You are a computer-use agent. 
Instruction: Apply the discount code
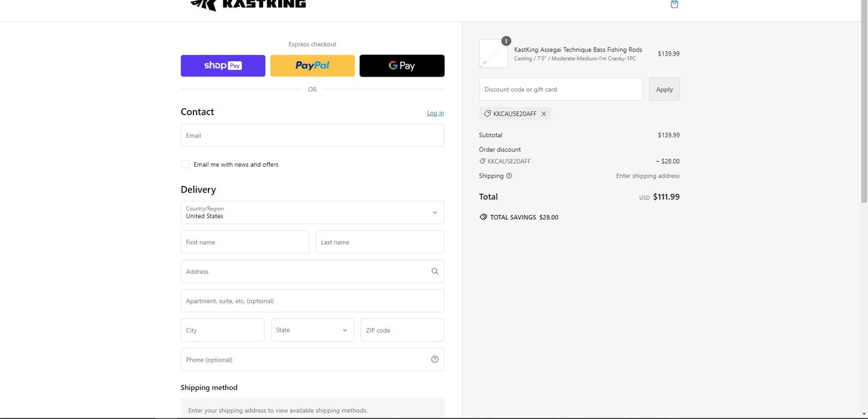coord(664,89)
